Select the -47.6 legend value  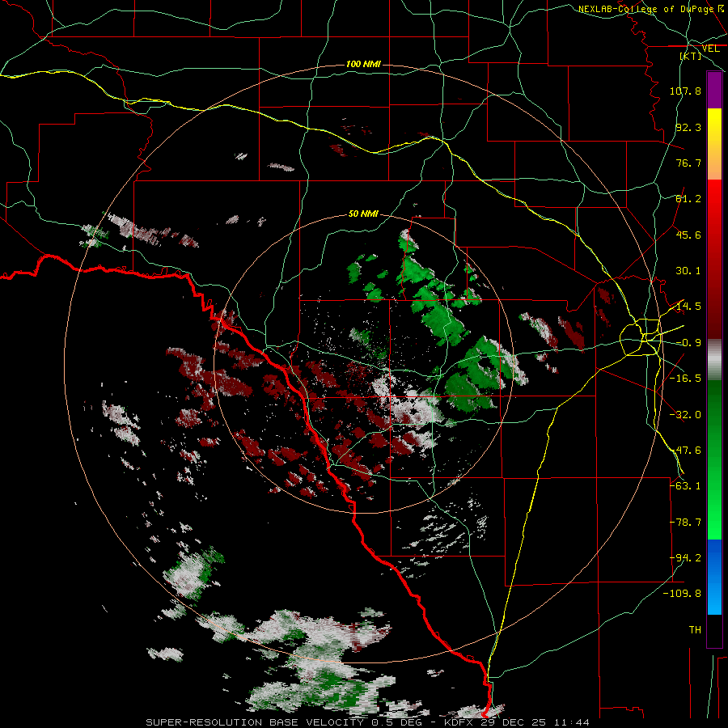[x=685, y=451]
